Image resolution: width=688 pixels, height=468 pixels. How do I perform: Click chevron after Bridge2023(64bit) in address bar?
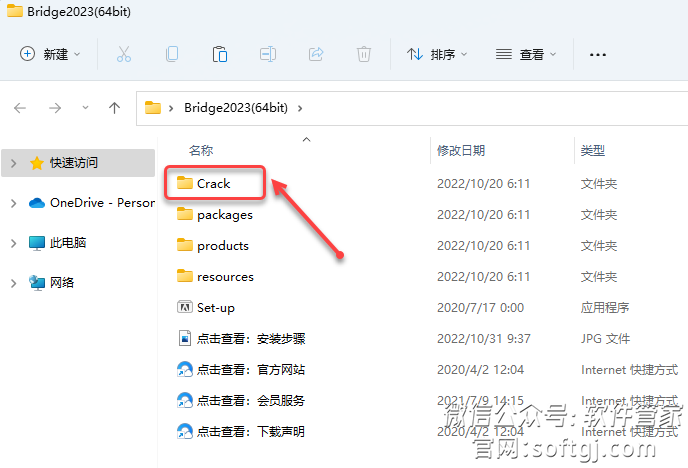pyautogui.click(x=300, y=108)
